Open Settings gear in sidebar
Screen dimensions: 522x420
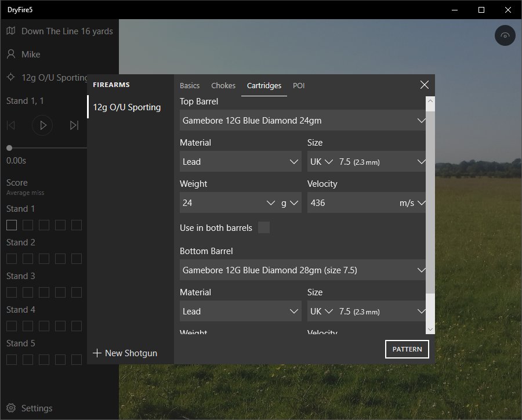pos(11,408)
